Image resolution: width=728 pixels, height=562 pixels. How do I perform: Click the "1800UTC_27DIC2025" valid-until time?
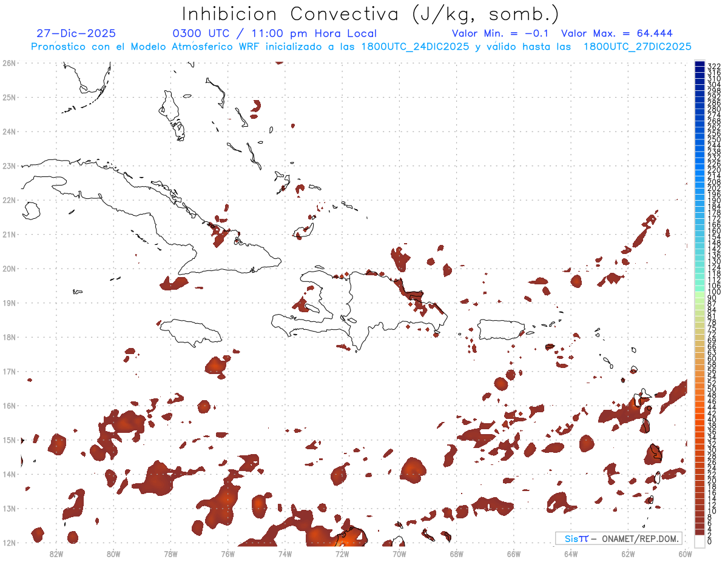click(x=637, y=47)
